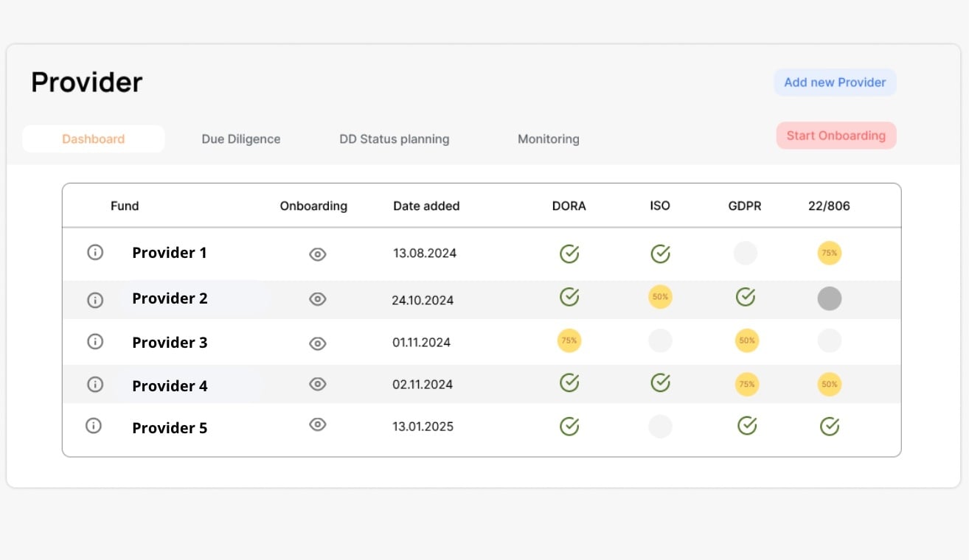Select the info icon for Provider 4
The height and width of the screenshot is (560, 969).
[94, 385]
